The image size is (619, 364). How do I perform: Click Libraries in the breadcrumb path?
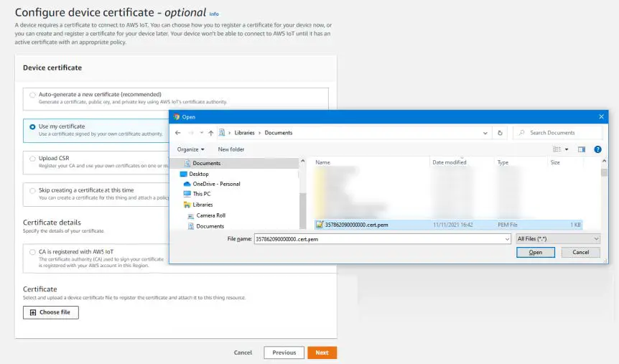coord(244,133)
